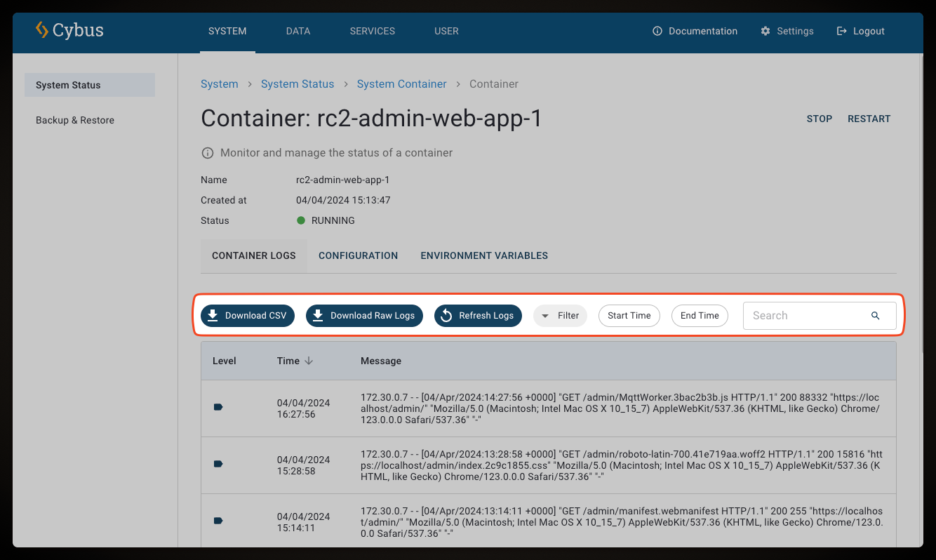Viewport: 936px width, 560px height.
Task: Open the Start Time picker
Action: [x=629, y=316]
